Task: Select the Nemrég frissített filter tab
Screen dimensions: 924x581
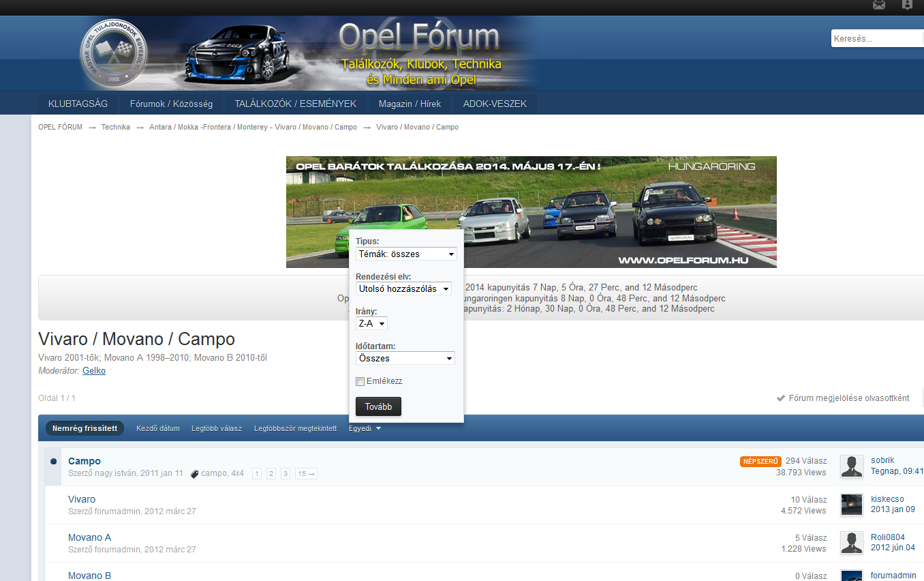Action: click(84, 428)
